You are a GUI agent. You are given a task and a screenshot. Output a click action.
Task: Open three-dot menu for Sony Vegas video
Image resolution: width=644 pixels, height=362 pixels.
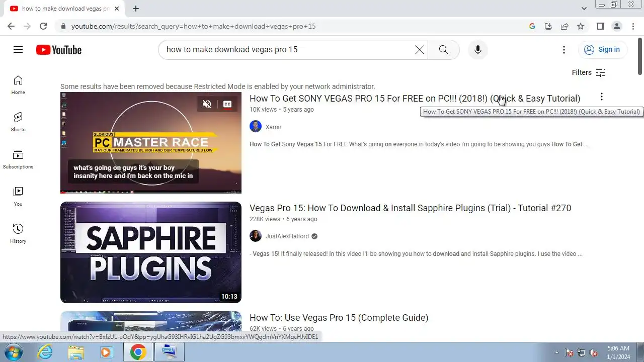(x=601, y=97)
